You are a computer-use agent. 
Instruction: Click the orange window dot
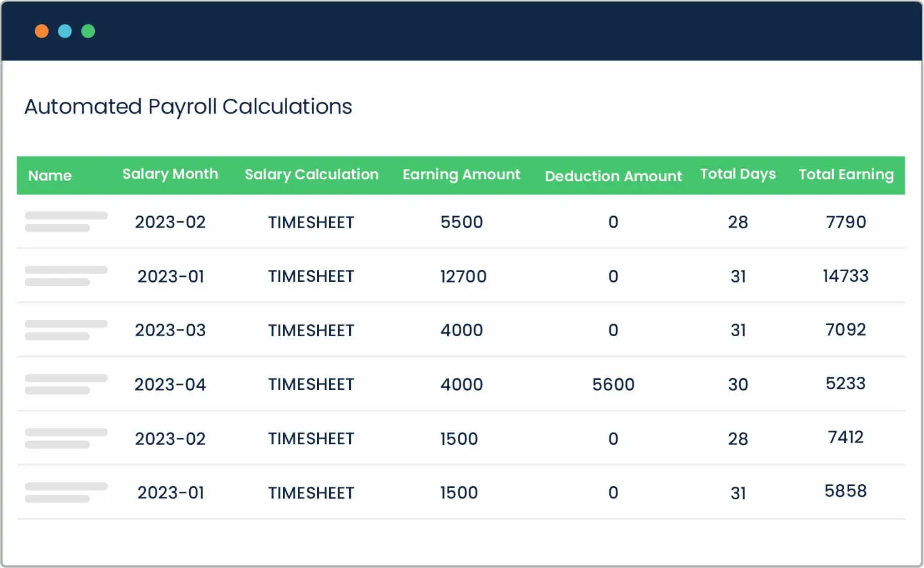42,31
